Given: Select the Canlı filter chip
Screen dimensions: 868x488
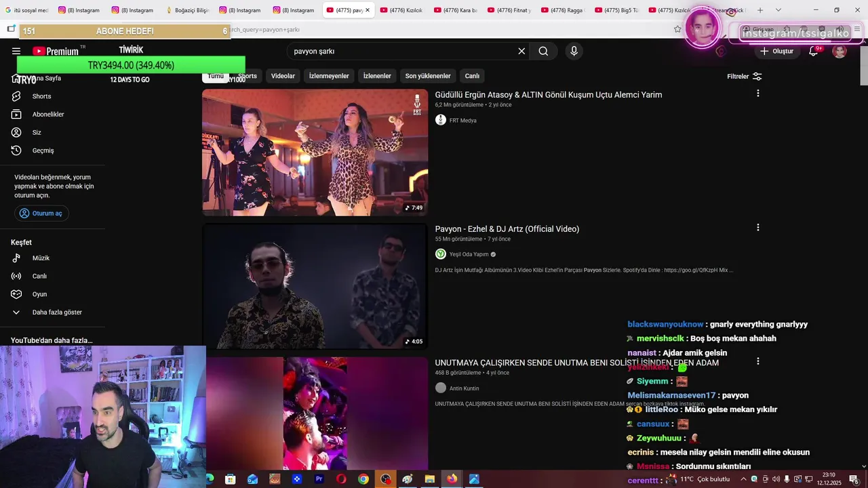Looking at the screenshot, I should coord(472,76).
